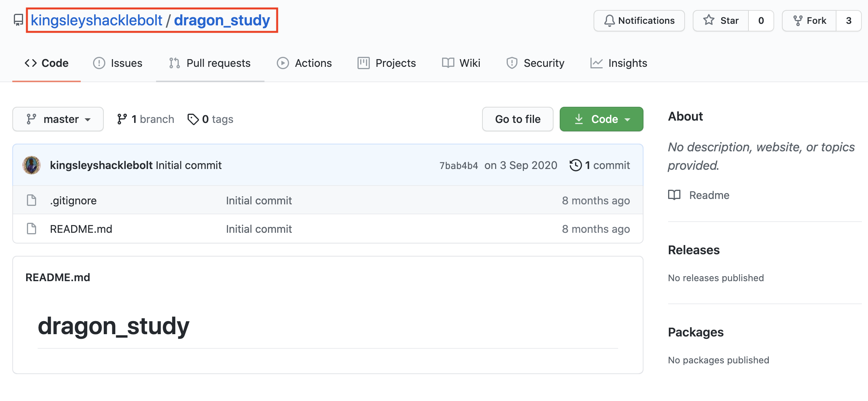
Task: View the 0 tags link
Action: tap(210, 119)
